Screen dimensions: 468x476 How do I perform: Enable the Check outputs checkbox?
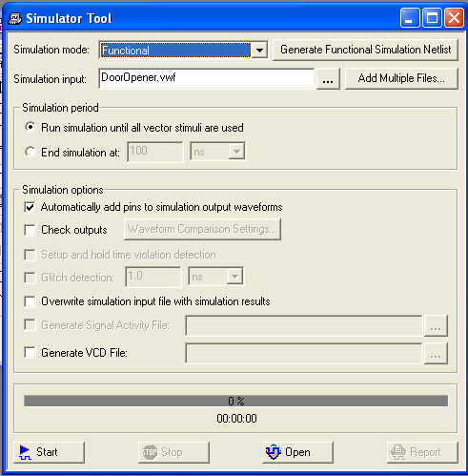pyautogui.click(x=30, y=230)
